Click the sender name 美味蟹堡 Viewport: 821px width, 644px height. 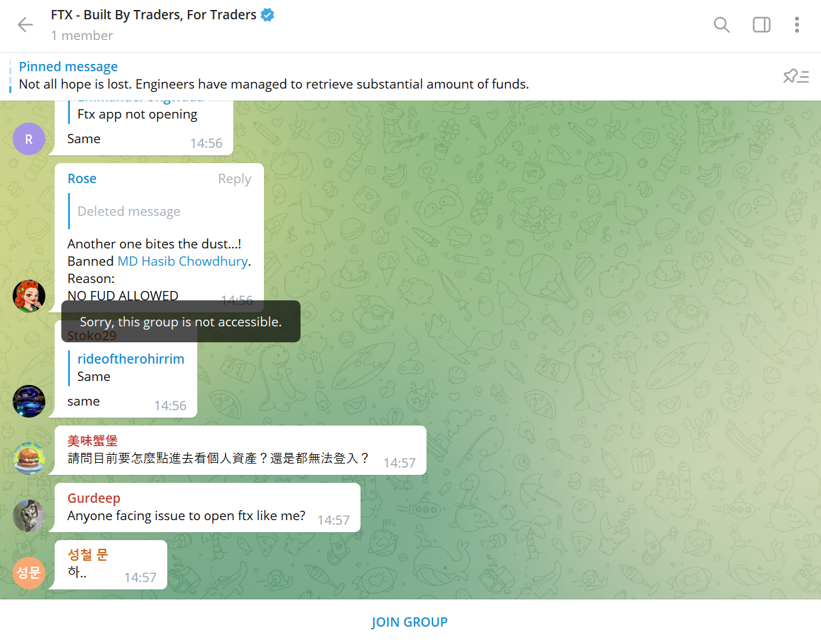click(x=93, y=441)
